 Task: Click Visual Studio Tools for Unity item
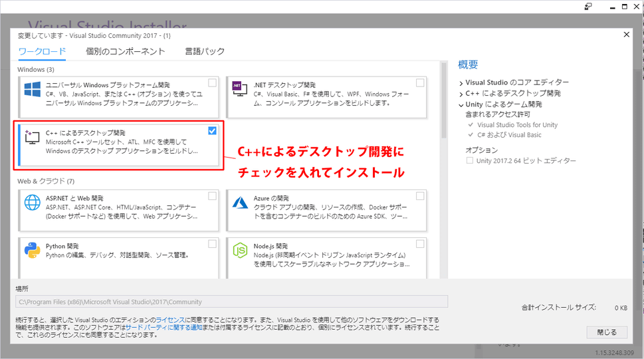pyautogui.click(x=517, y=125)
